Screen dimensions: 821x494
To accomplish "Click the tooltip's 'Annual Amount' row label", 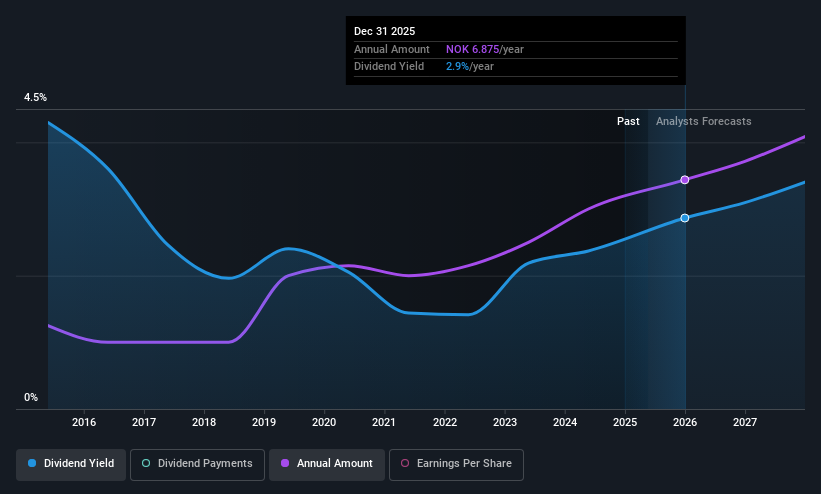I will click(392, 49).
